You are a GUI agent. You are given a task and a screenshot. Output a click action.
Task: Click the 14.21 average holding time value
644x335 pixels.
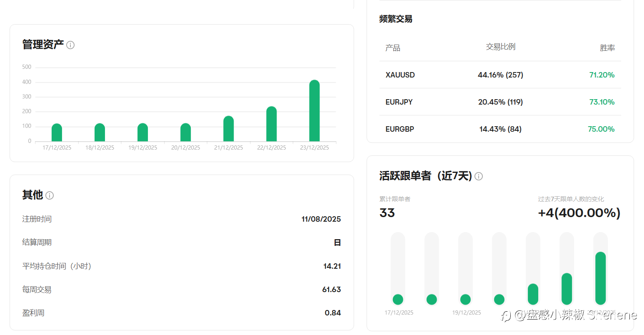[332, 266]
